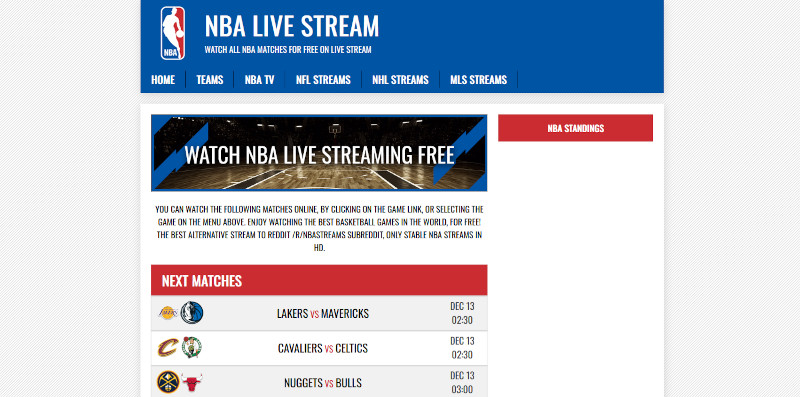
Task: Click the Dec 13 03:00 time for Nuggets match
Action: [462, 383]
